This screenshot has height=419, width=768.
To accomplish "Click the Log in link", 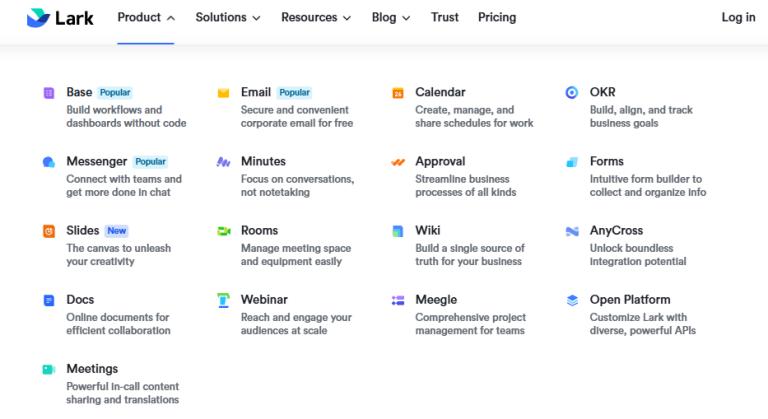I will [x=738, y=17].
